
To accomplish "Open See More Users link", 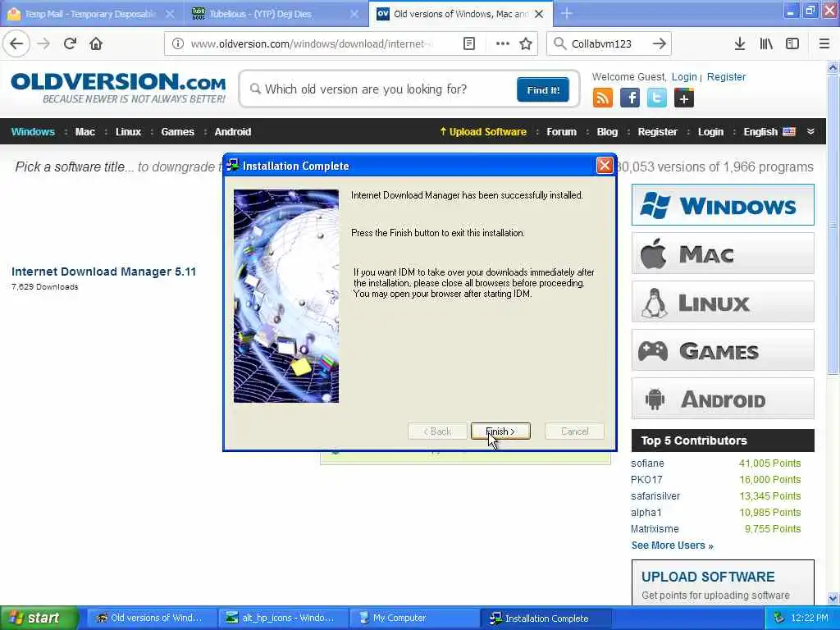I will pyautogui.click(x=672, y=546).
